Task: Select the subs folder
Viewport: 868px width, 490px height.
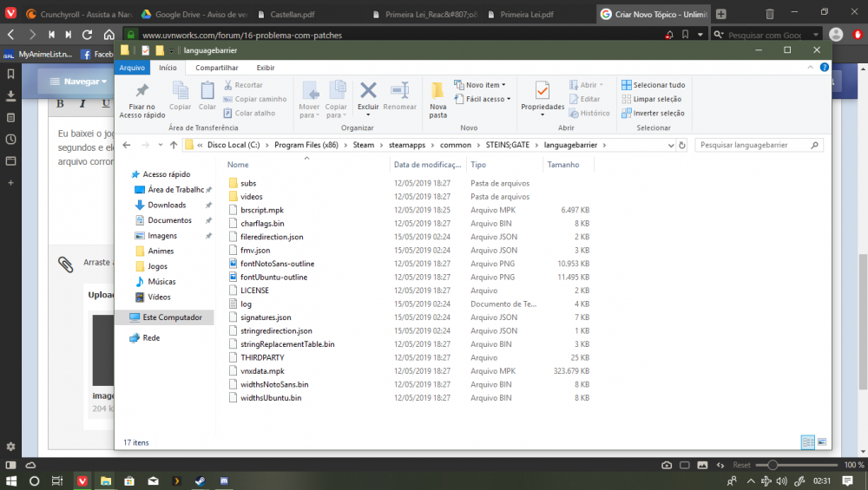Action: pyautogui.click(x=248, y=183)
